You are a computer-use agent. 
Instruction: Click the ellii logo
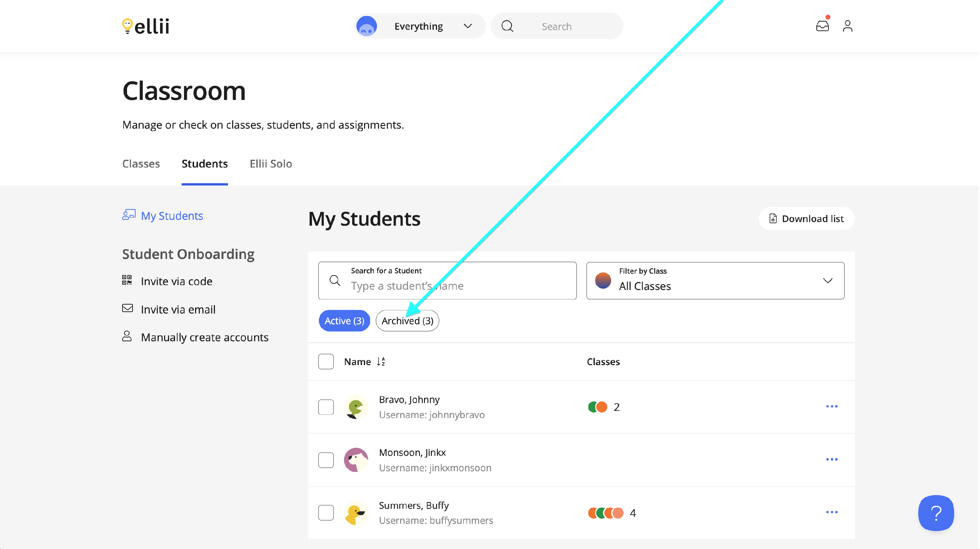coord(146,26)
